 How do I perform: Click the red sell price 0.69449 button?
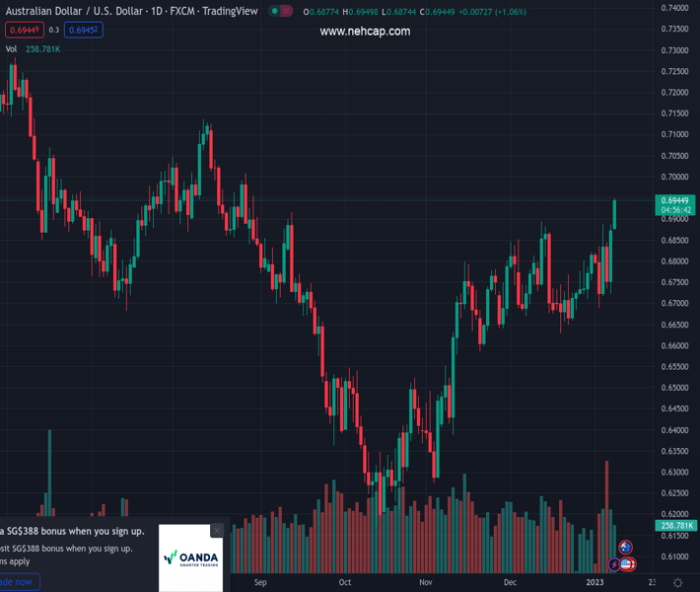tap(23, 30)
